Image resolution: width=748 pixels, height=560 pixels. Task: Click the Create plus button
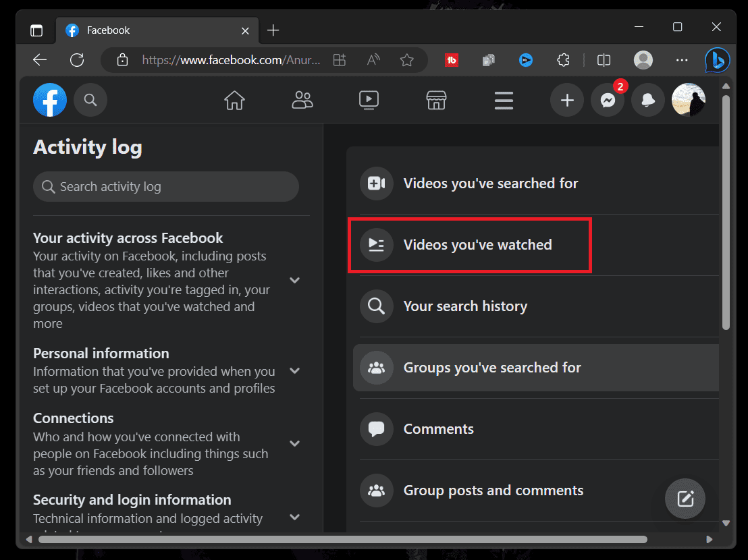tap(566, 100)
